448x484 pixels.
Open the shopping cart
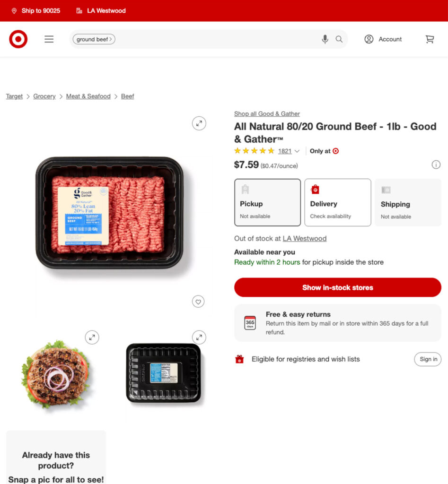point(430,39)
